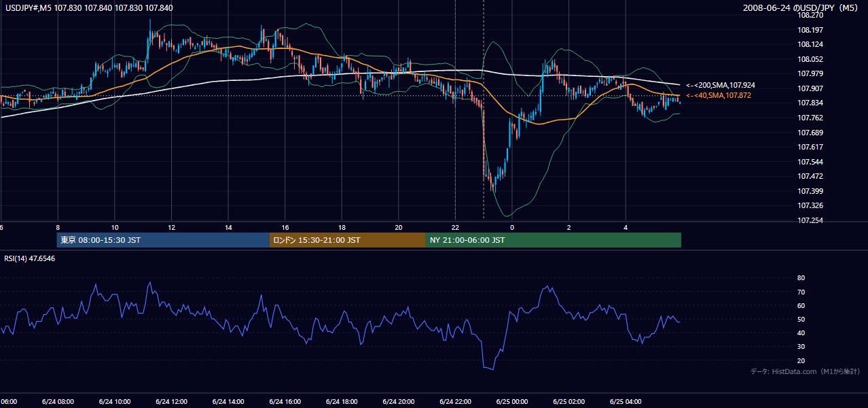Click hour label 16 under the price chart

click(285, 228)
